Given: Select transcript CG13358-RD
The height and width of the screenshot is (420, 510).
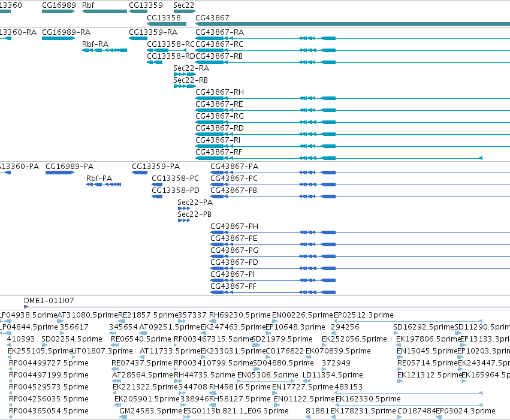Looking at the screenshot, I should pos(171,56).
